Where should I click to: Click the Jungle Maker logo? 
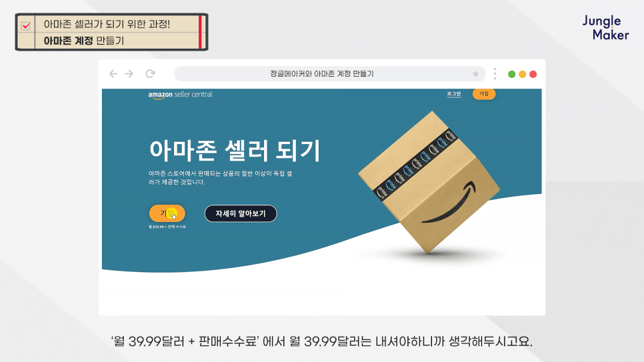coord(605,27)
